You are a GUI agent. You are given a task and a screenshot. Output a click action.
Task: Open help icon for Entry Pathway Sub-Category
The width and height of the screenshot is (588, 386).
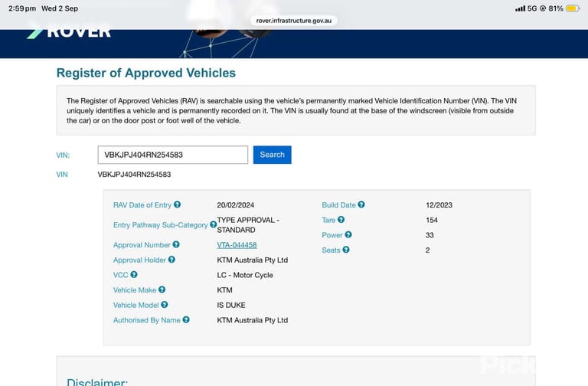[213, 224]
